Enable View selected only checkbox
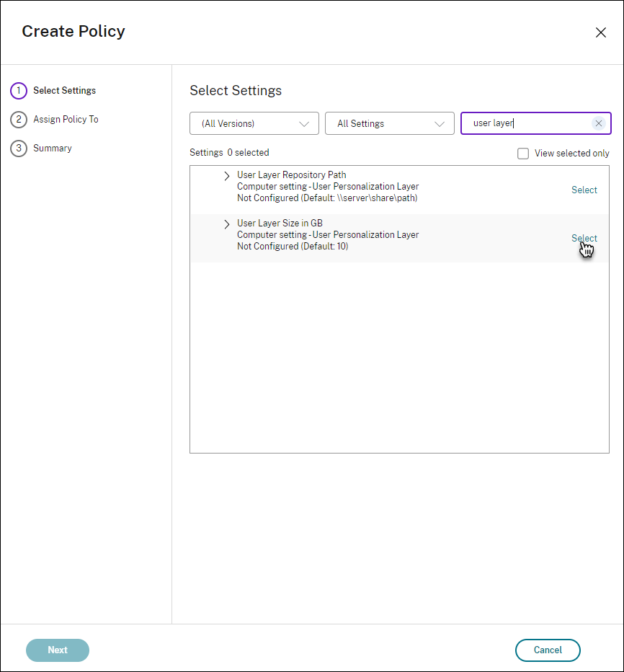The width and height of the screenshot is (624, 672). 523,154
